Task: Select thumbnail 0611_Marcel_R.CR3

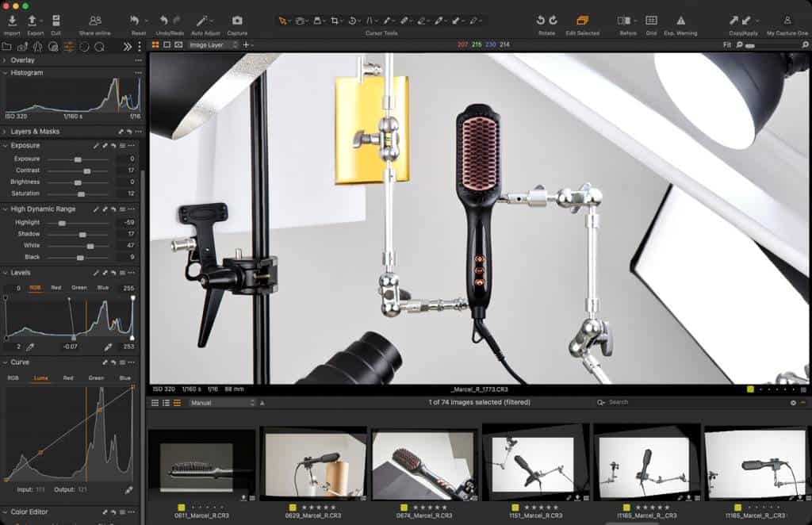Action: point(201,466)
